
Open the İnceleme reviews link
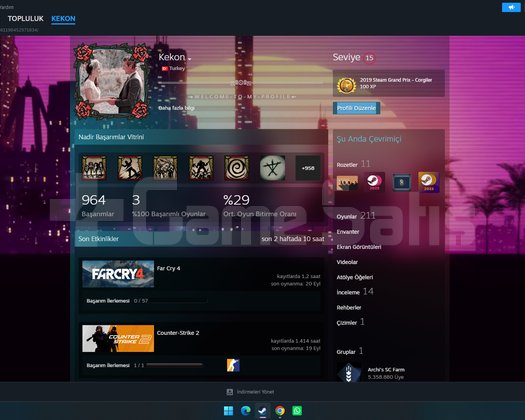pos(348,292)
